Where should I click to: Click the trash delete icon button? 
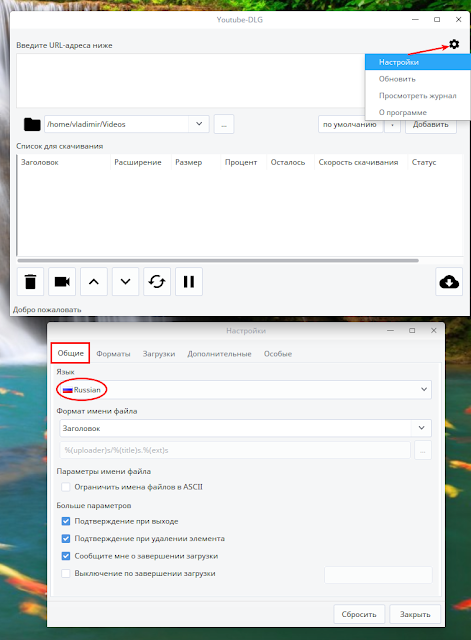[30, 282]
